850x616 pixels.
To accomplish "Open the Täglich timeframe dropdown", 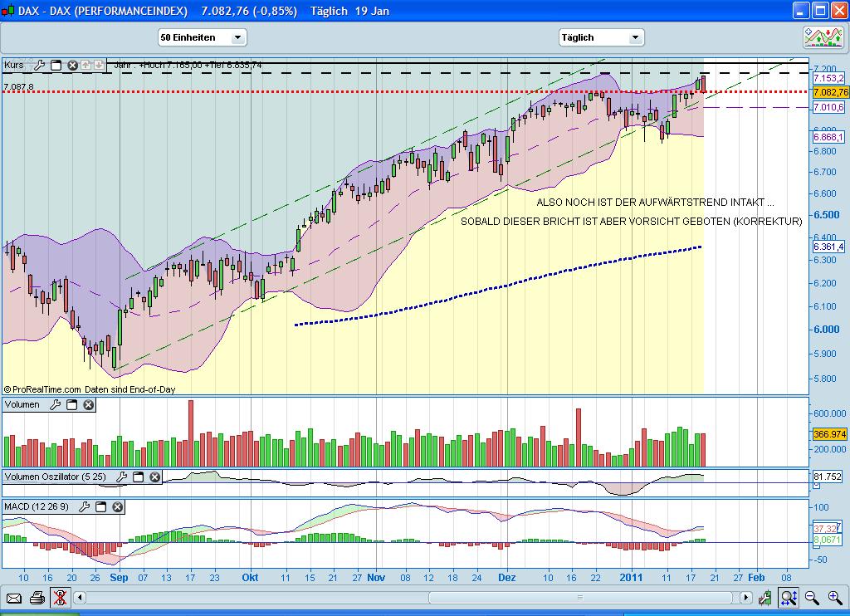I will point(635,37).
